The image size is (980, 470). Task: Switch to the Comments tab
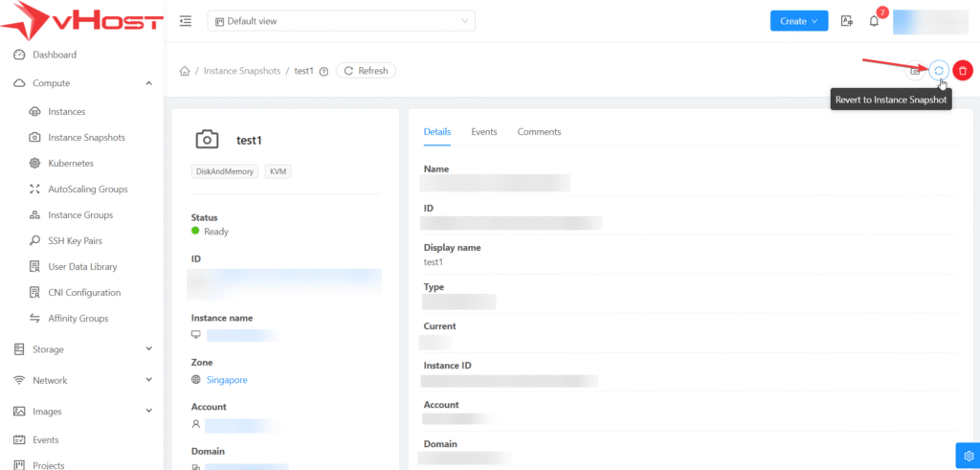pyautogui.click(x=539, y=132)
